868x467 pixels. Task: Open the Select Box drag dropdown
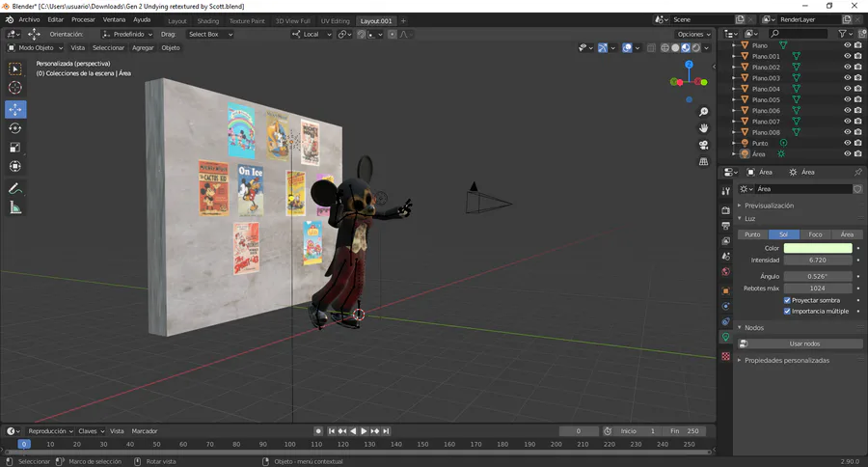[x=210, y=35]
